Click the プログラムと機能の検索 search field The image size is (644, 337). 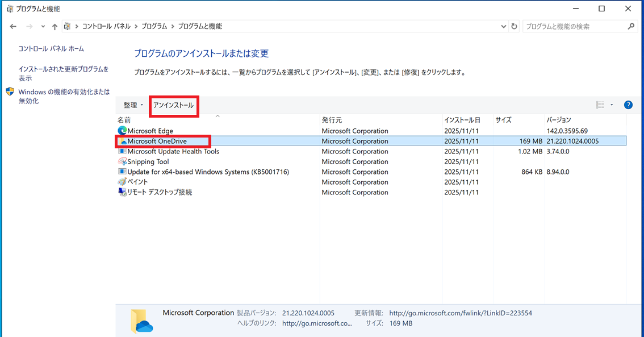[574, 27]
